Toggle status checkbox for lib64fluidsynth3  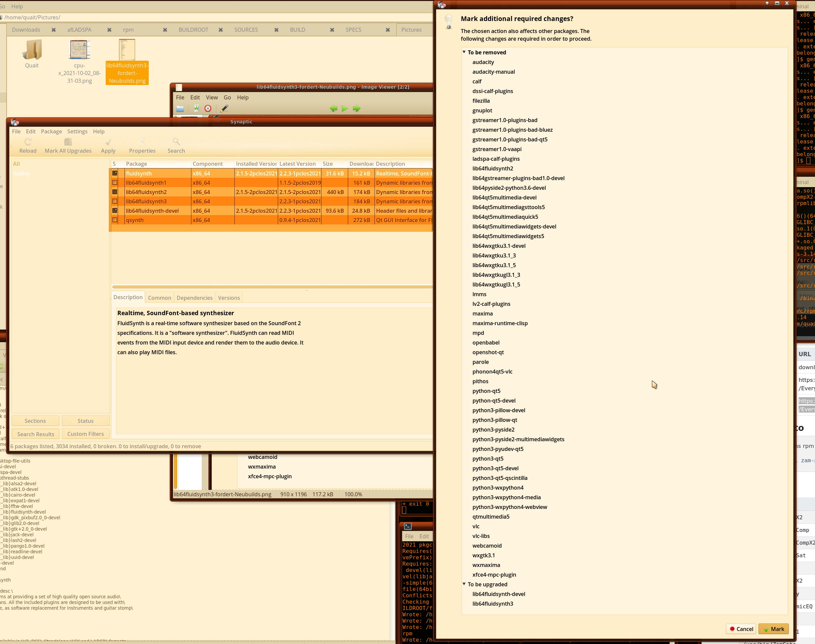pos(115,201)
